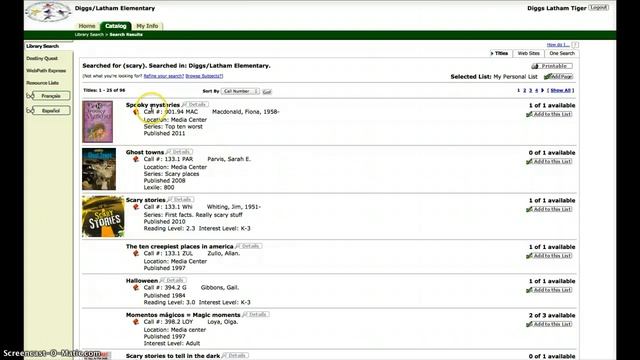Open the Halloween title
This screenshot has width=640, height=360.
[x=142, y=281]
